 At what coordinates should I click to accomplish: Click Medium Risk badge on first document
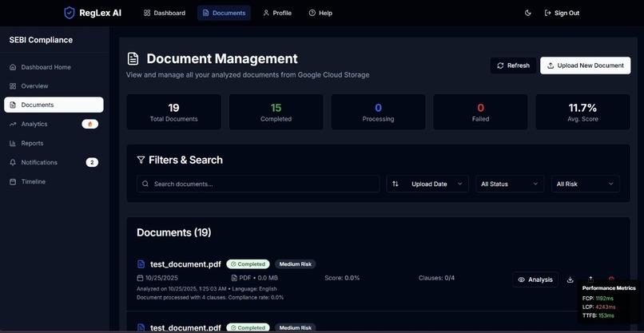click(x=296, y=264)
